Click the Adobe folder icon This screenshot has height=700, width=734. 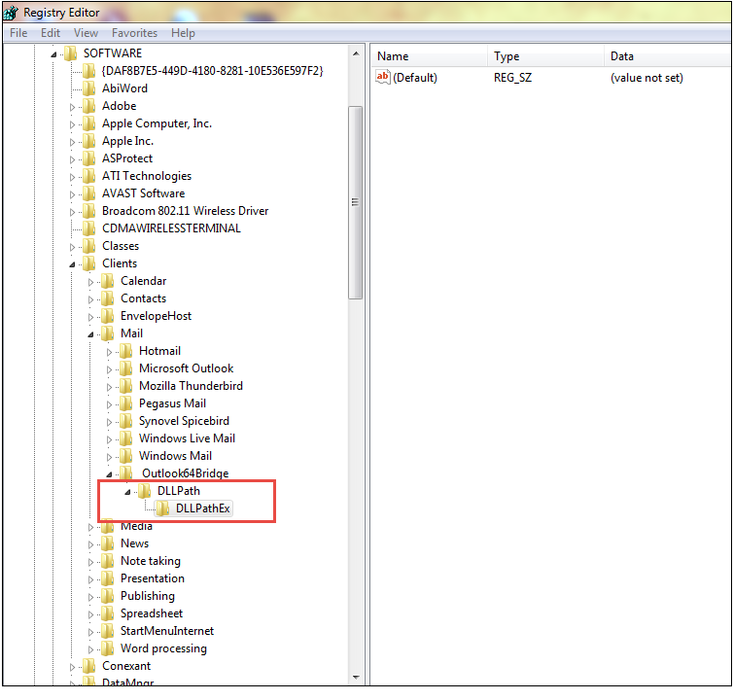[88, 106]
